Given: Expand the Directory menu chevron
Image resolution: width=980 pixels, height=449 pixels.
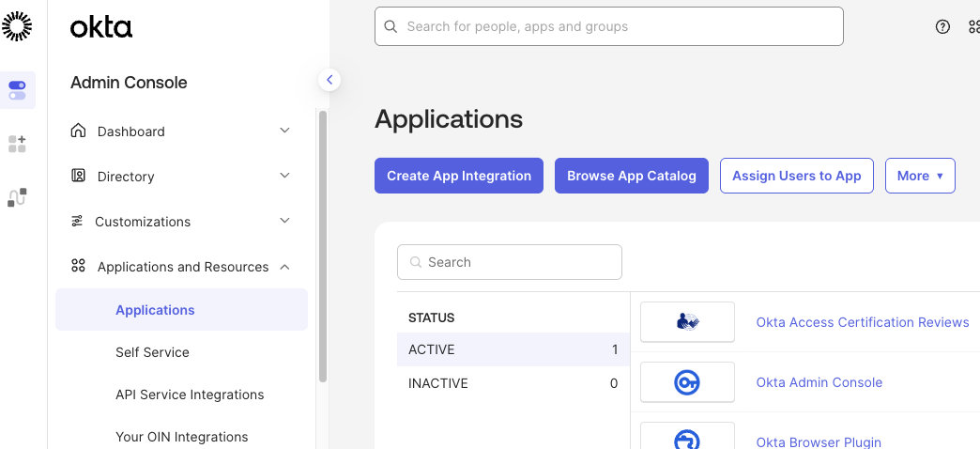Looking at the screenshot, I should [x=284, y=175].
